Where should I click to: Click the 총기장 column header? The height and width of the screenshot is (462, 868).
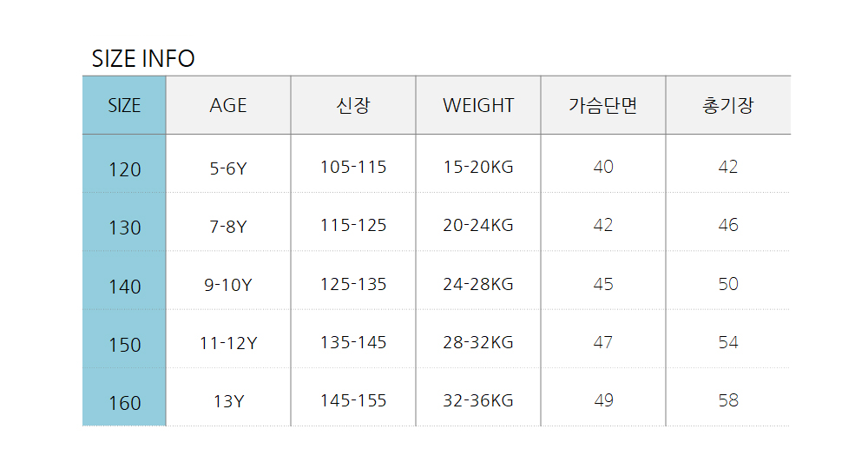point(728,105)
